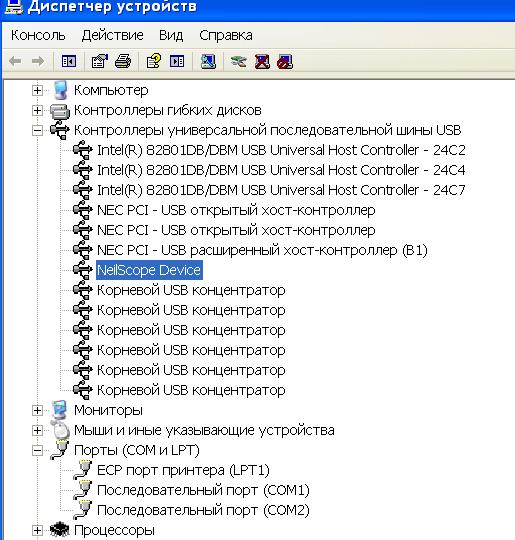
Task: Open the Справка menu
Action: [x=226, y=35]
